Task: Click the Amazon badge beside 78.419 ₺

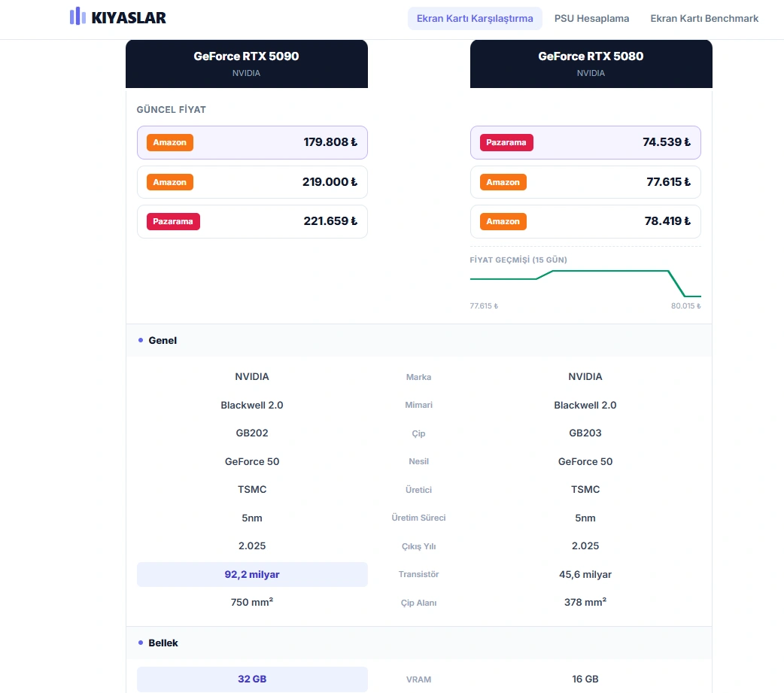Action: tap(503, 221)
